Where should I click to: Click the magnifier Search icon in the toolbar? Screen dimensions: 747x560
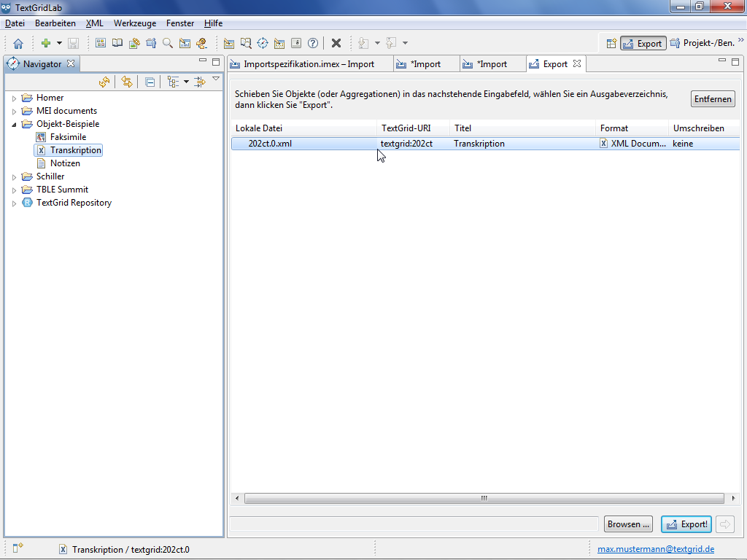(x=168, y=44)
